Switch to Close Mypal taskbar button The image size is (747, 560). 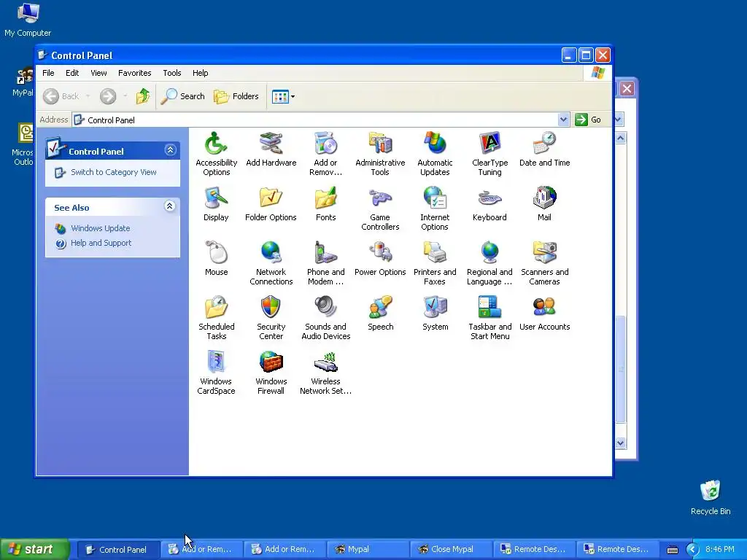[450, 549]
